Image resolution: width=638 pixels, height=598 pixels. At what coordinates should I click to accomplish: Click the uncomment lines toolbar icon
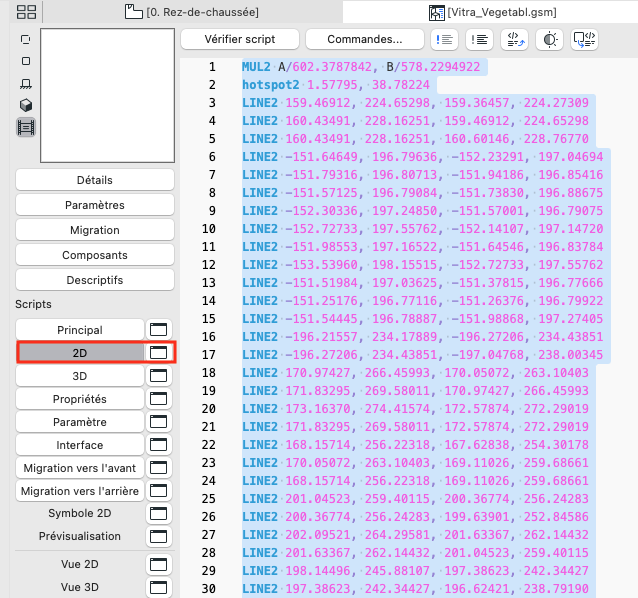point(479,39)
